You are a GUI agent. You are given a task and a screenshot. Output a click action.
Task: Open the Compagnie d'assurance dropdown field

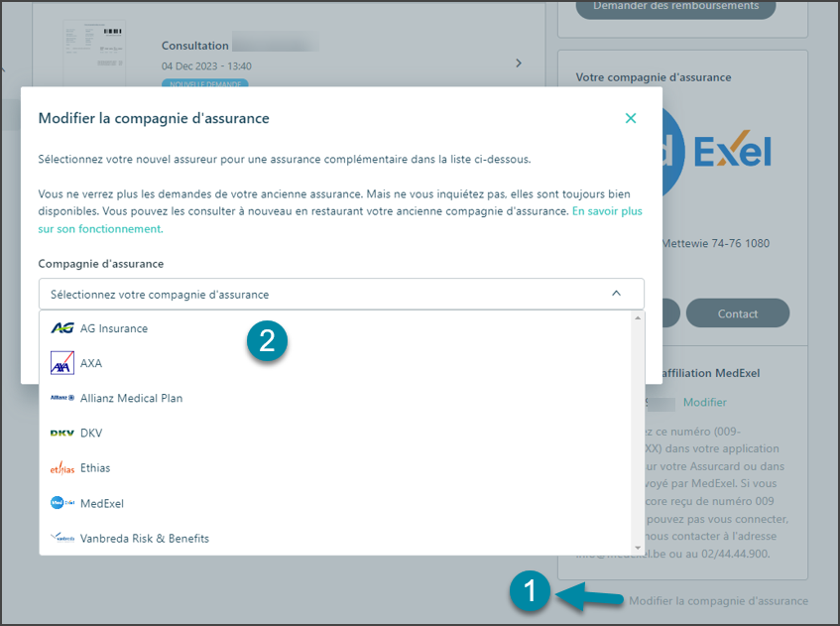tap(341, 295)
